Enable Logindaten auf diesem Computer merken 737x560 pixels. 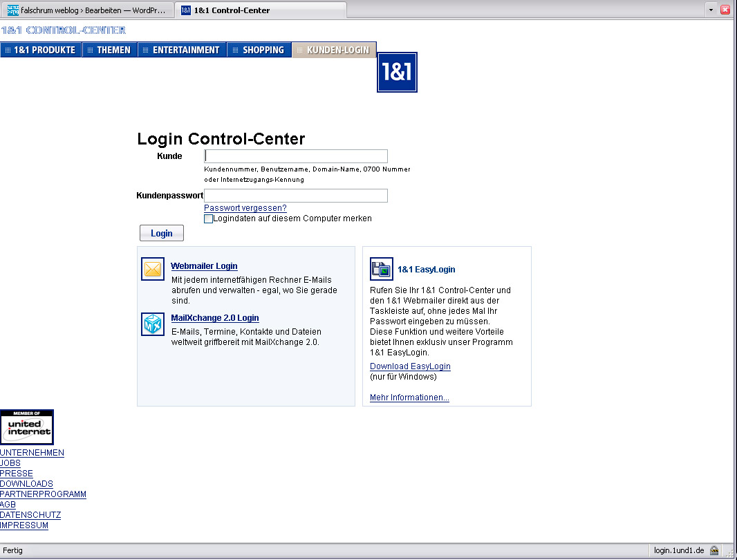tap(209, 219)
